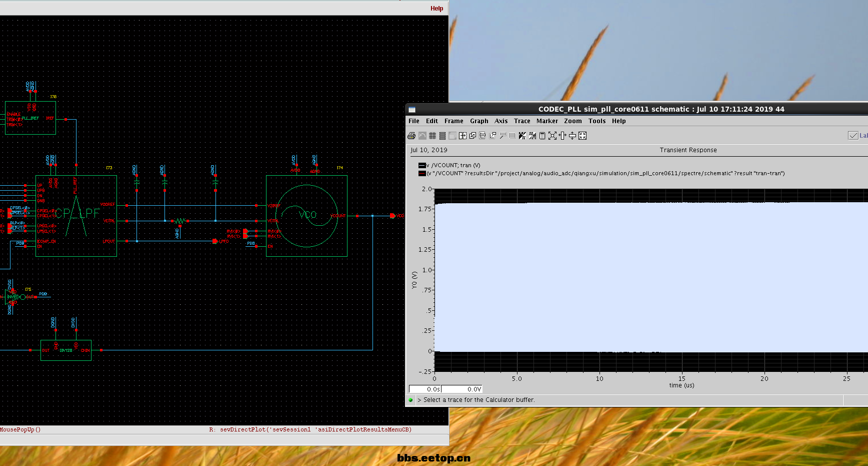
Task: Open the Help menu in schematic window
Action: [x=436, y=9]
